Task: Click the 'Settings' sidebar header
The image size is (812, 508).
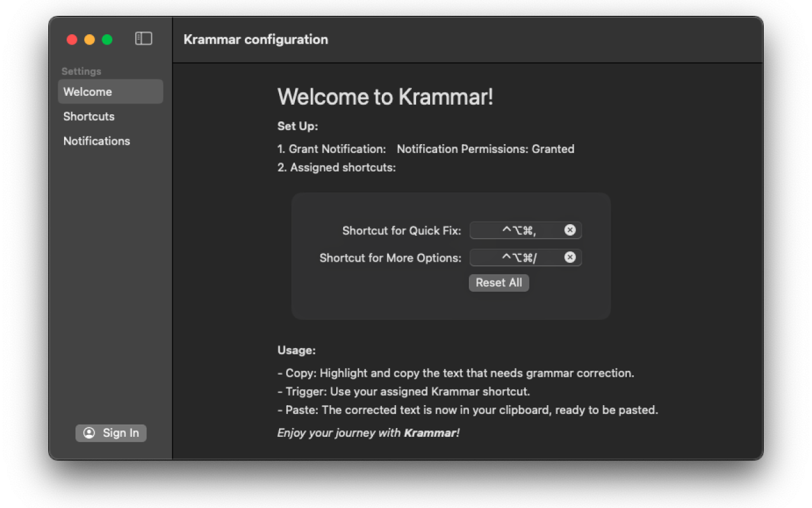Action: [81, 71]
